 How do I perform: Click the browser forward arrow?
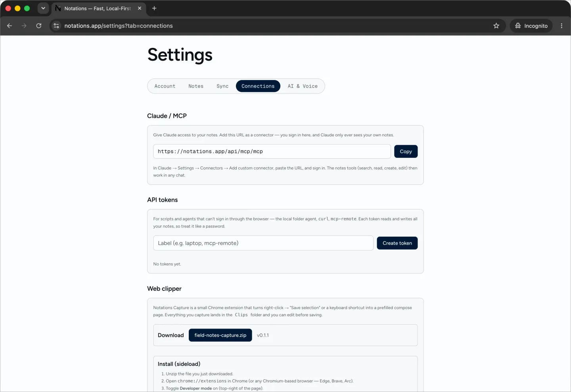(x=24, y=26)
